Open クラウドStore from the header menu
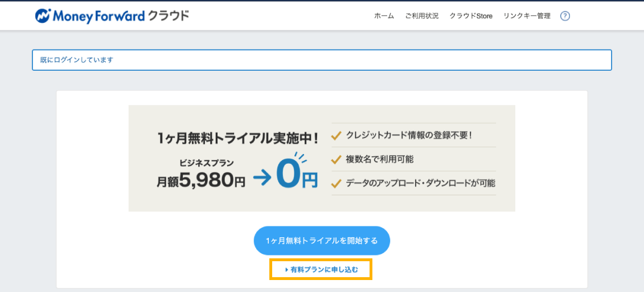This screenshot has width=644, height=292. click(471, 16)
